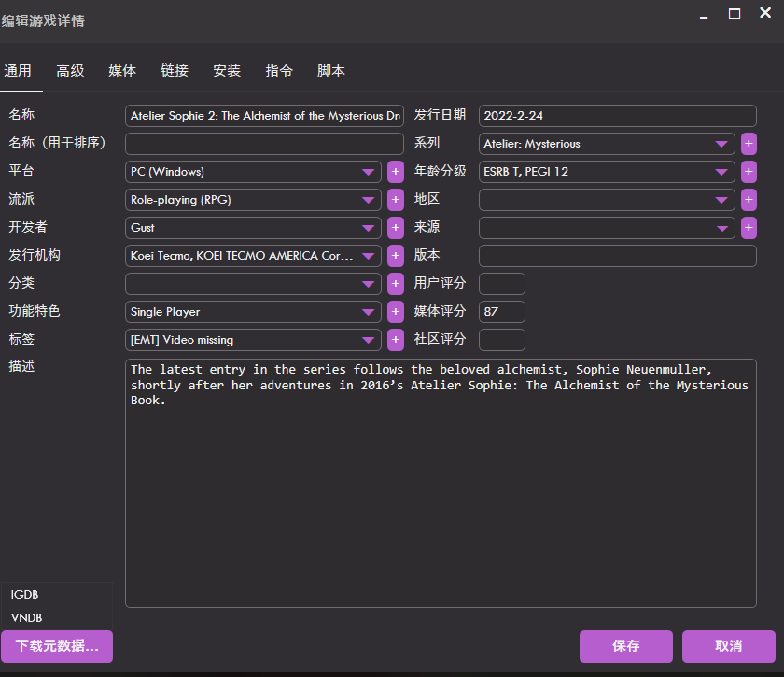Focus the 社区评分 community score field

(502, 340)
